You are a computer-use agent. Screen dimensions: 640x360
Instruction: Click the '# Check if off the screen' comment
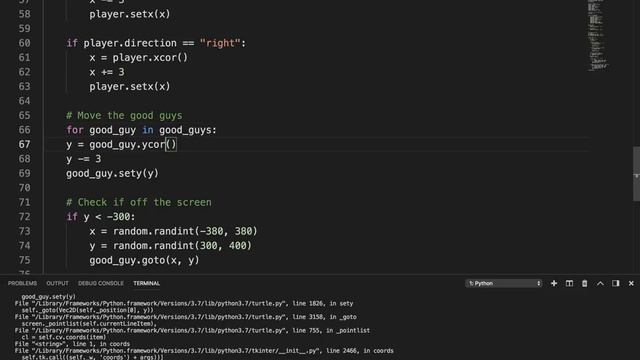tap(139, 202)
